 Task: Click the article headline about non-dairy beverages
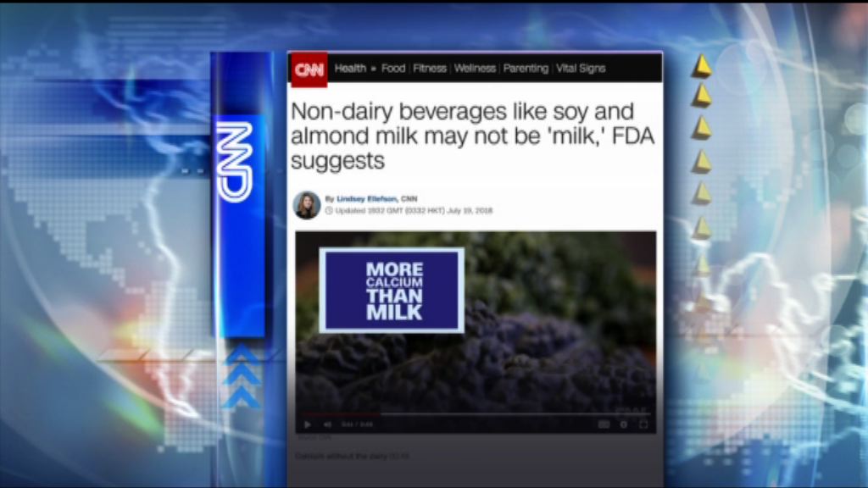tap(472, 136)
